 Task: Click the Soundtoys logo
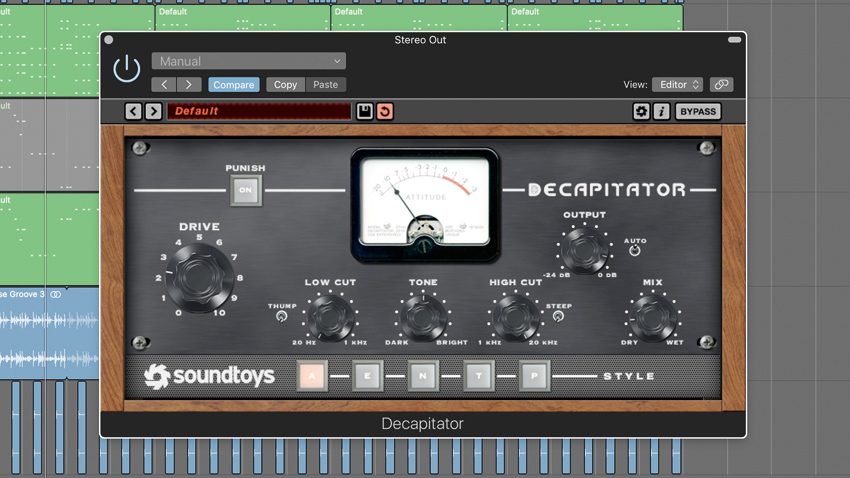(209, 376)
